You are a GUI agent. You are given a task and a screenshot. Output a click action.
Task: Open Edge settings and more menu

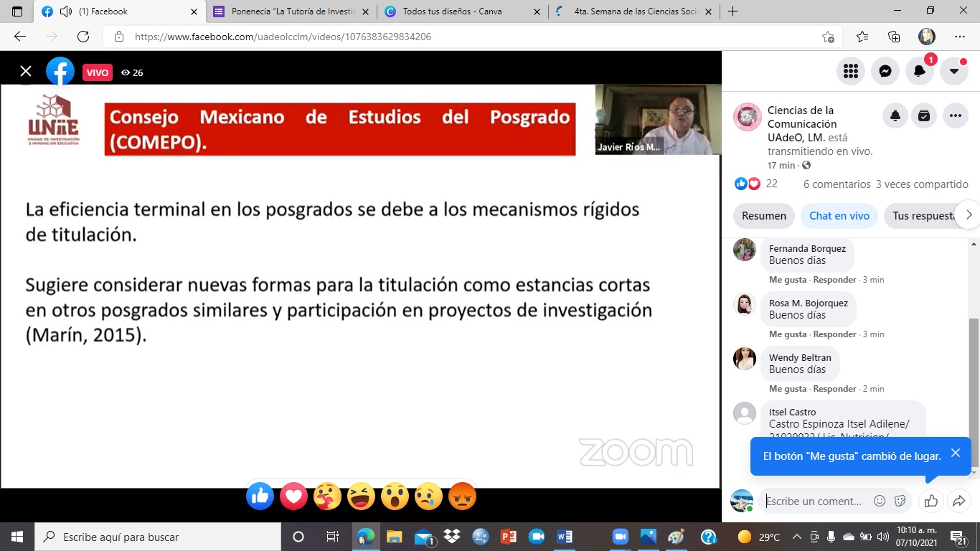tap(960, 37)
